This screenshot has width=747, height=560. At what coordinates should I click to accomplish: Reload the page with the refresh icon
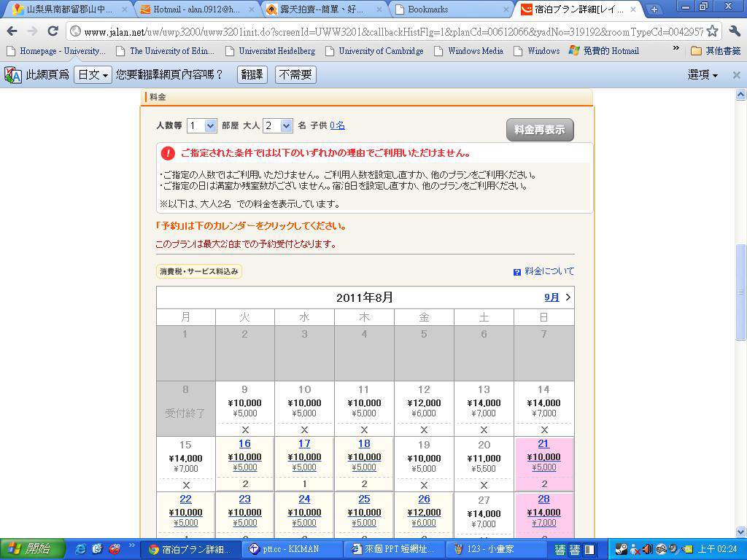pos(53,31)
